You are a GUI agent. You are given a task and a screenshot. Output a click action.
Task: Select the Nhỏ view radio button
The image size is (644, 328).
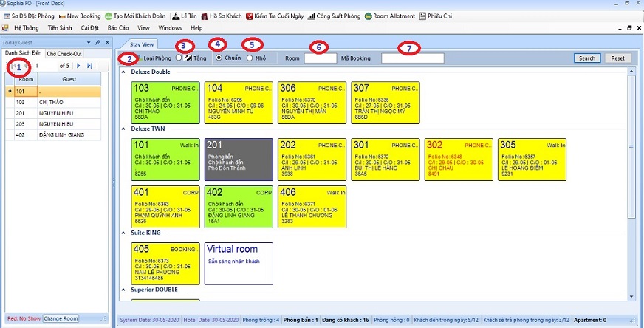250,58
